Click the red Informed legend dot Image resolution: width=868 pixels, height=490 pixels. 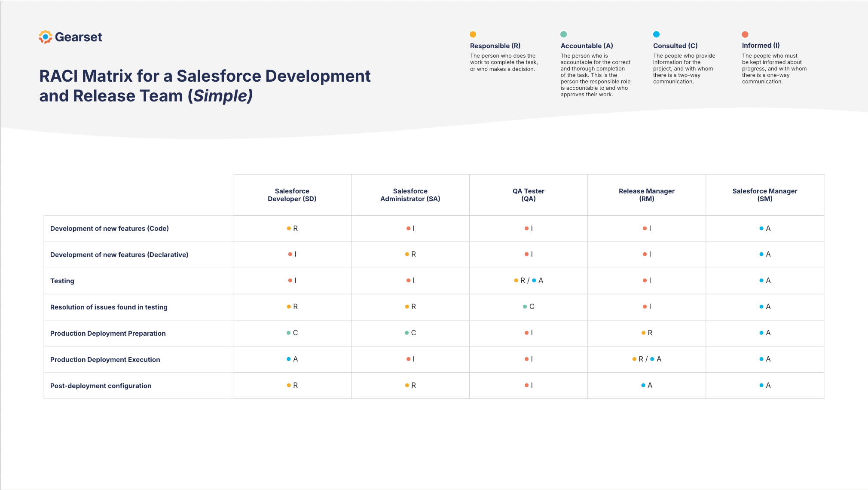click(x=745, y=34)
